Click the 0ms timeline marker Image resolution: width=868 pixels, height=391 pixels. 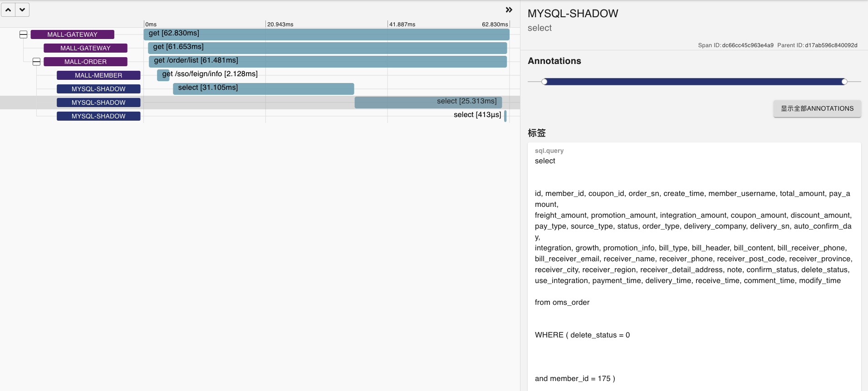151,24
